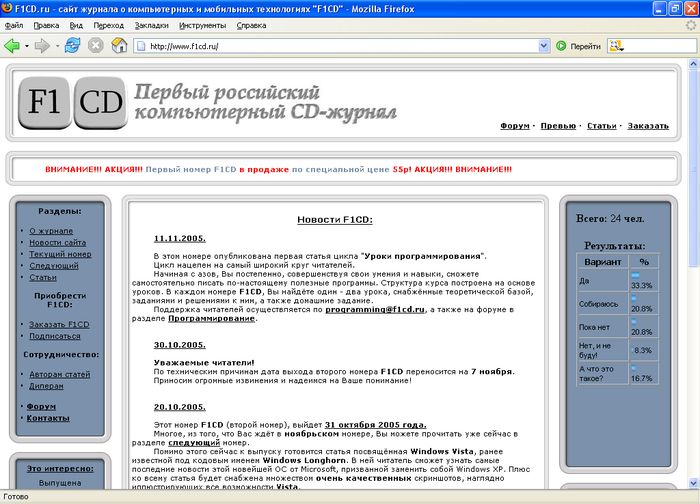Click the 11.11.2005 news date
This screenshot has width=700, height=504.
tap(180, 238)
